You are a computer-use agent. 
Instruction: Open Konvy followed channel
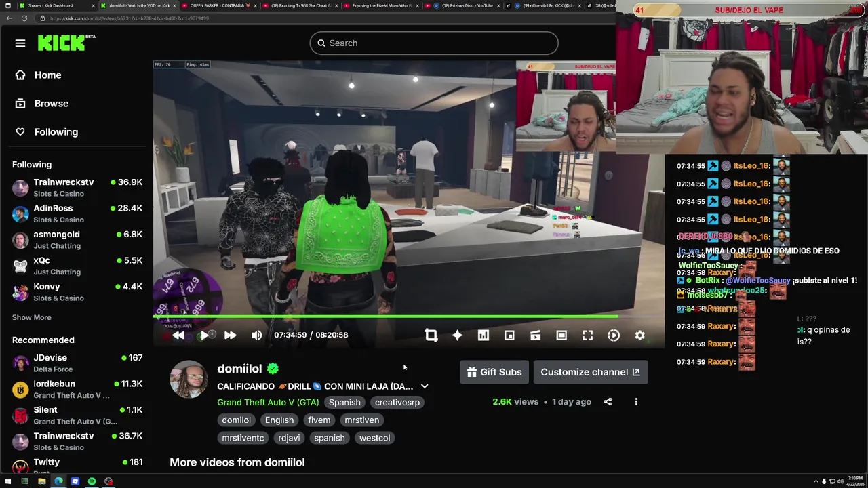tap(77, 291)
